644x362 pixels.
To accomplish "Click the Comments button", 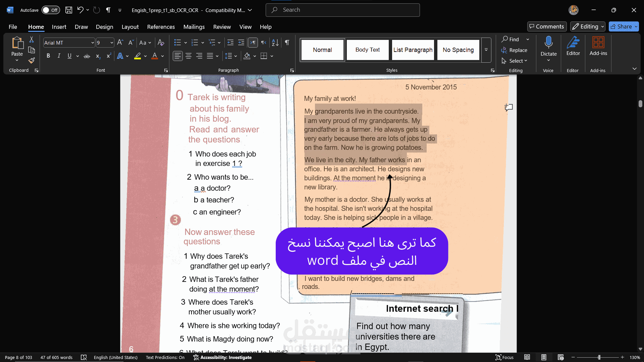I will [x=546, y=26].
